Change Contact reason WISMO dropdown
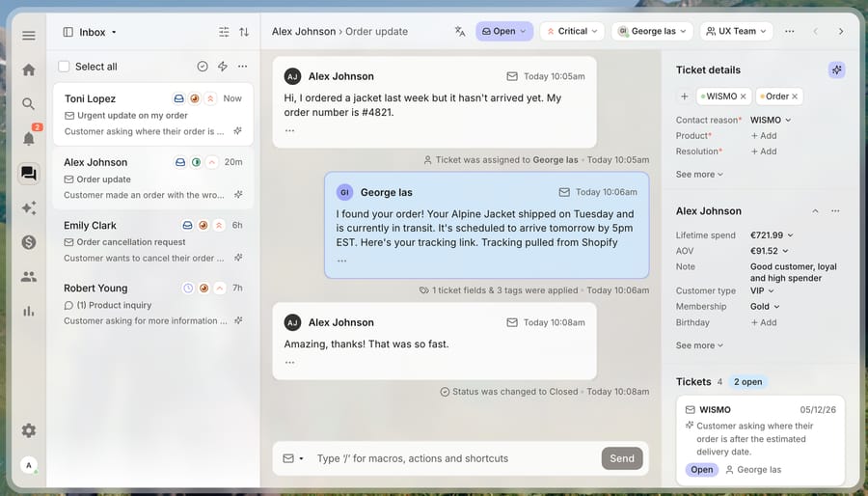Viewport: 868px width, 496px height. pyautogui.click(x=771, y=120)
